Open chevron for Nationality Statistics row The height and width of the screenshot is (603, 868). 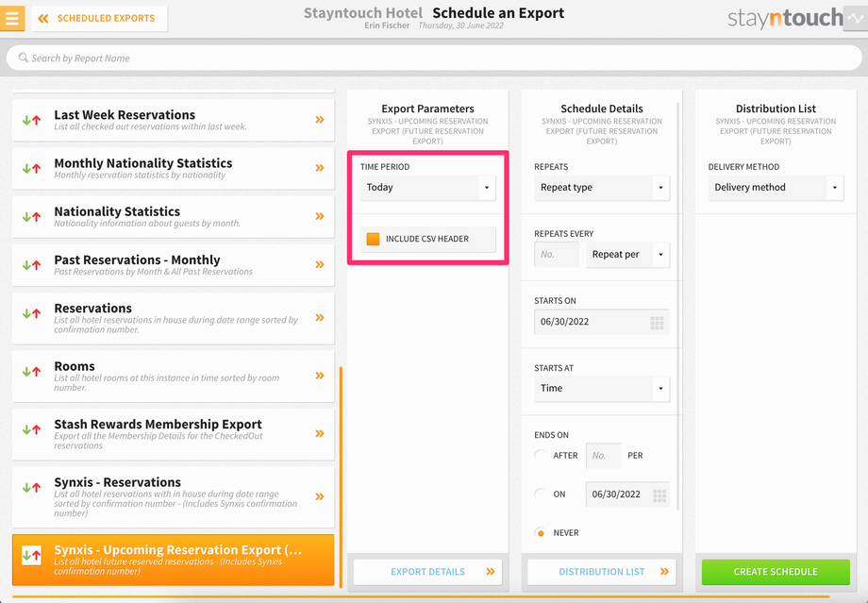[320, 216]
